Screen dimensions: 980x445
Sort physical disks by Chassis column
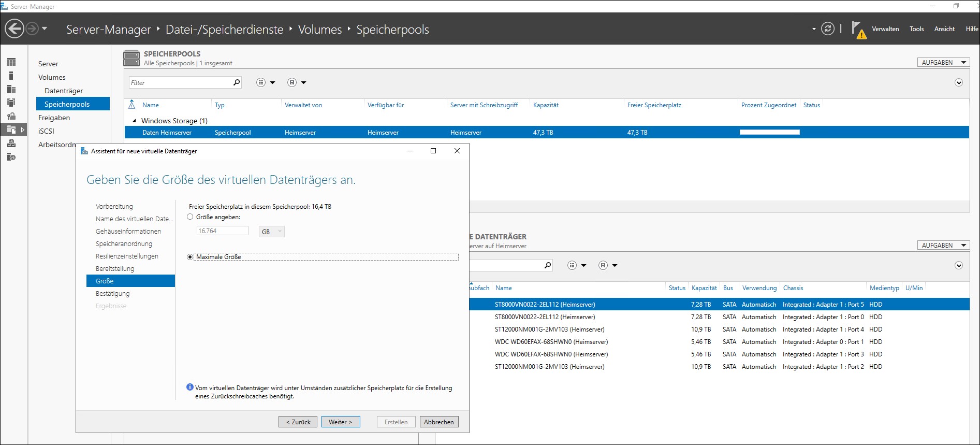coord(793,288)
